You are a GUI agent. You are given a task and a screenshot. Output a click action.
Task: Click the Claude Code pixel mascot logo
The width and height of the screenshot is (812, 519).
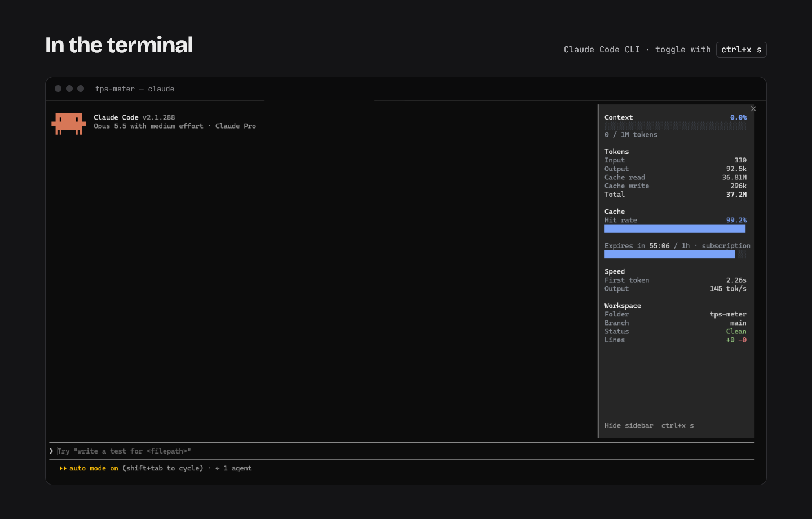68,124
